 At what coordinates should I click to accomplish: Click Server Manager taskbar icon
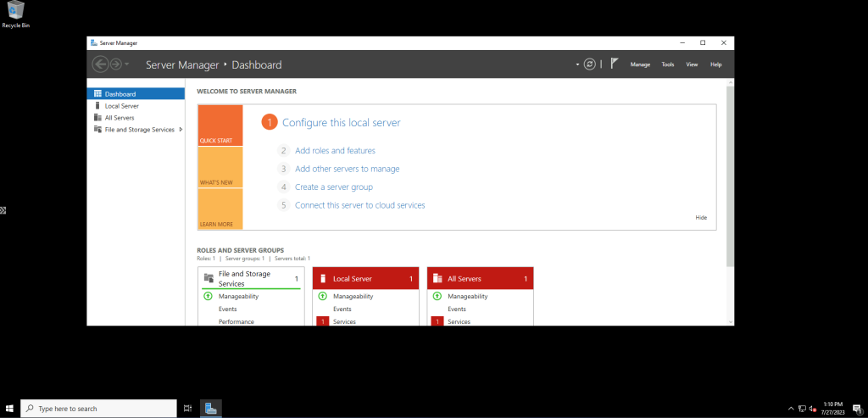click(x=210, y=409)
